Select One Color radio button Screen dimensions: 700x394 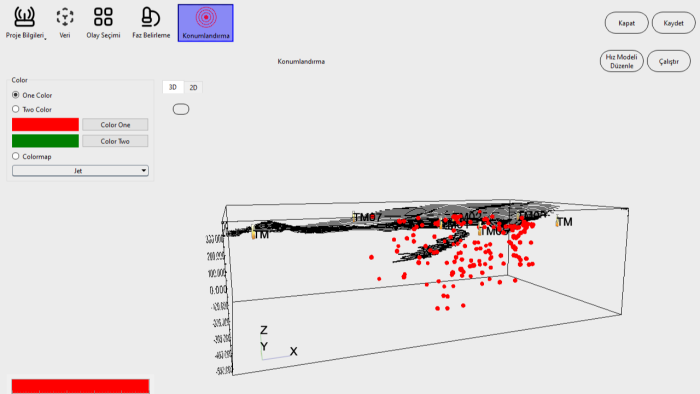(16, 95)
